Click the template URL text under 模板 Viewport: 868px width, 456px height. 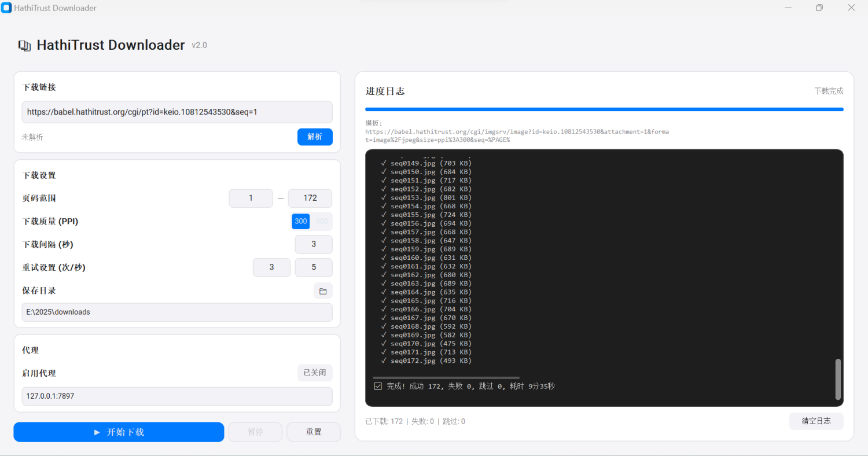(517, 135)
